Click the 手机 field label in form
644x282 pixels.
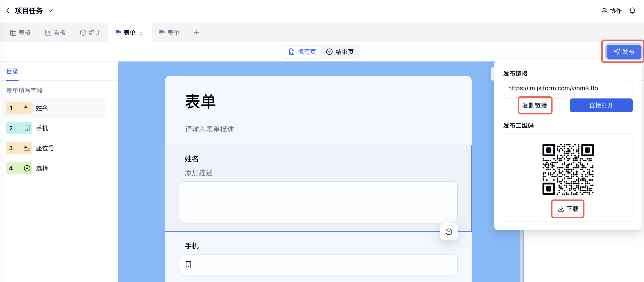tap(192, 246)
